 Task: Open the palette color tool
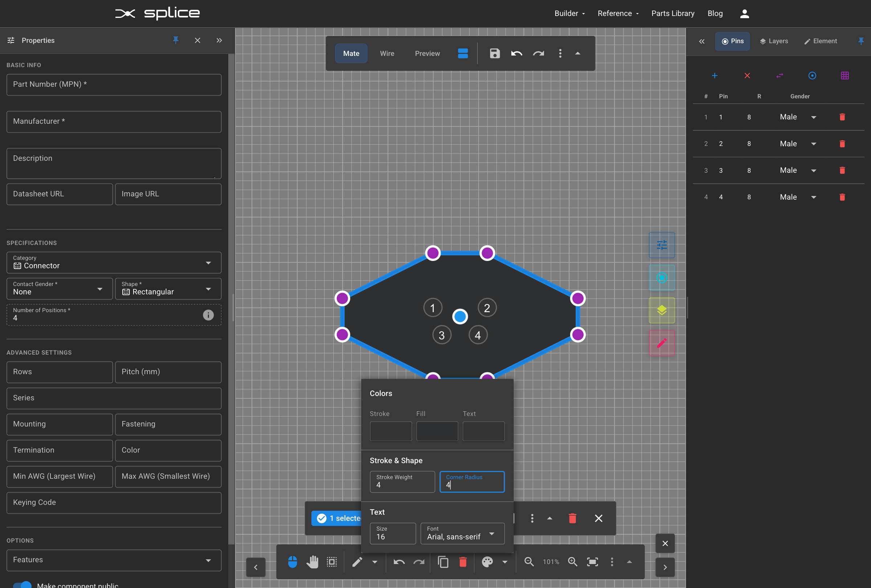tap(487, 562)
